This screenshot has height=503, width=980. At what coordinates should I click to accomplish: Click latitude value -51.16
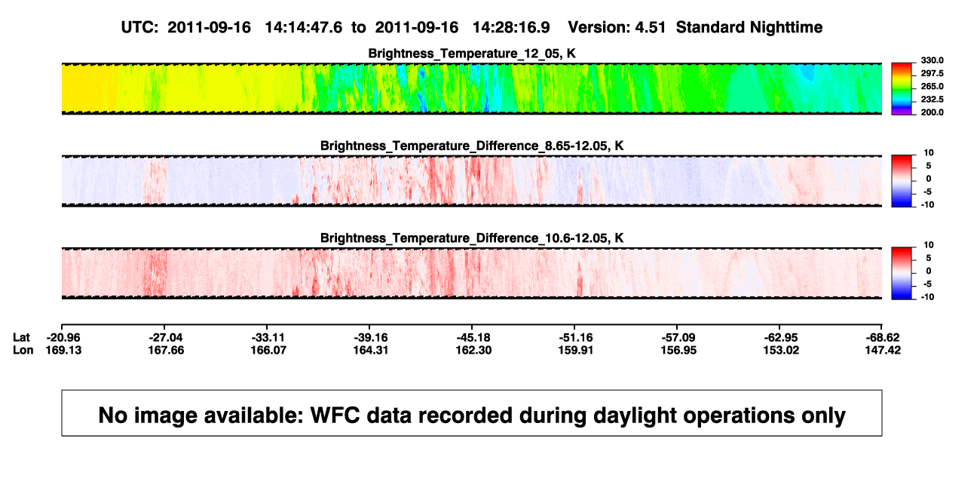coord(575,336)
